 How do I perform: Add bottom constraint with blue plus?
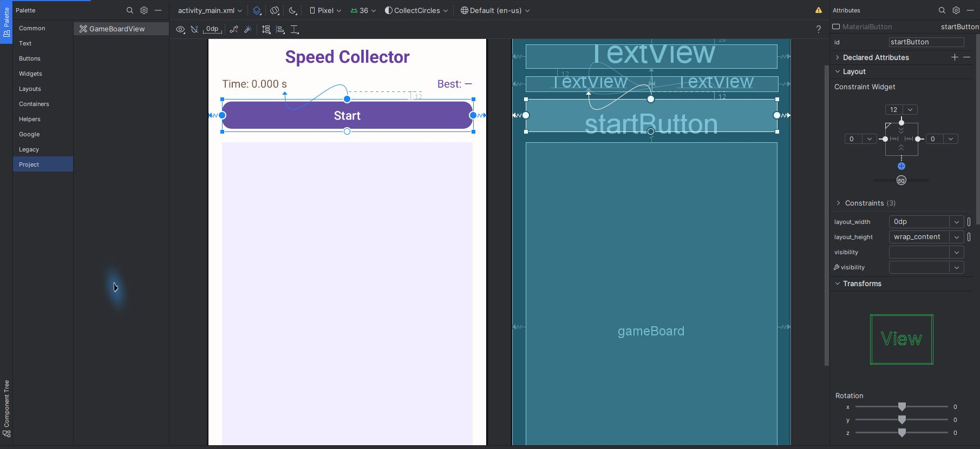pos(901,166)
